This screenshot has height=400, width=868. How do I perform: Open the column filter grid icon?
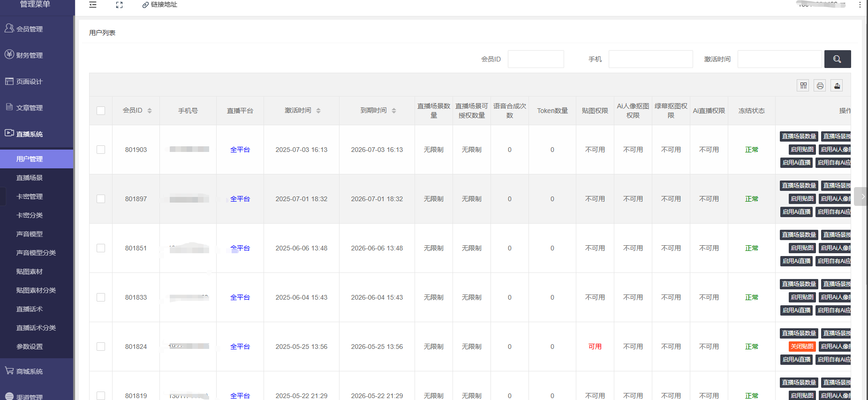[803, 85]
